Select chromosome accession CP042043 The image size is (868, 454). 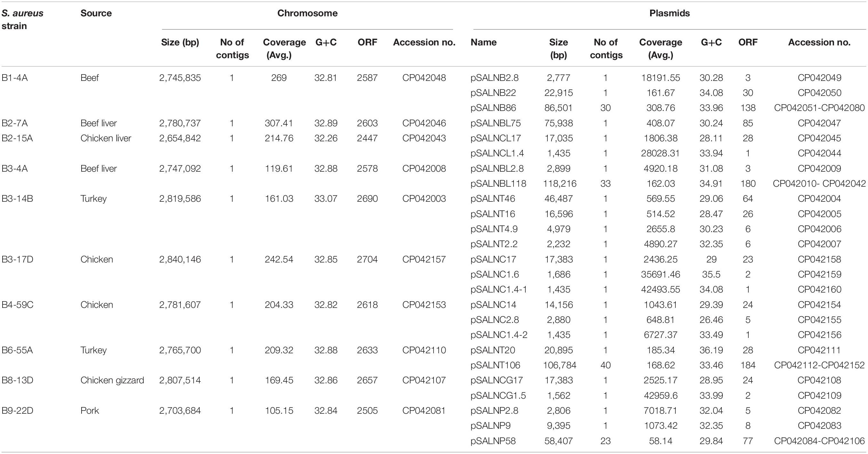click(424, 138)
